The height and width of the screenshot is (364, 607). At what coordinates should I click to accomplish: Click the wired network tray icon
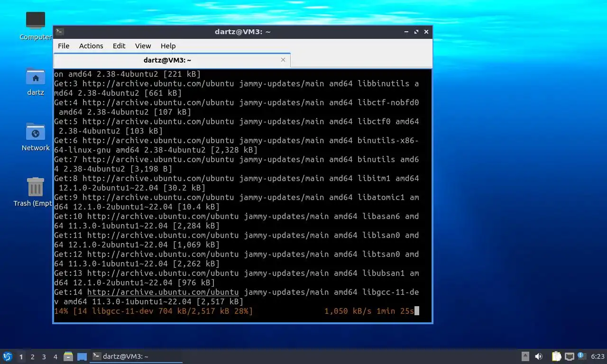click(569, 356)
